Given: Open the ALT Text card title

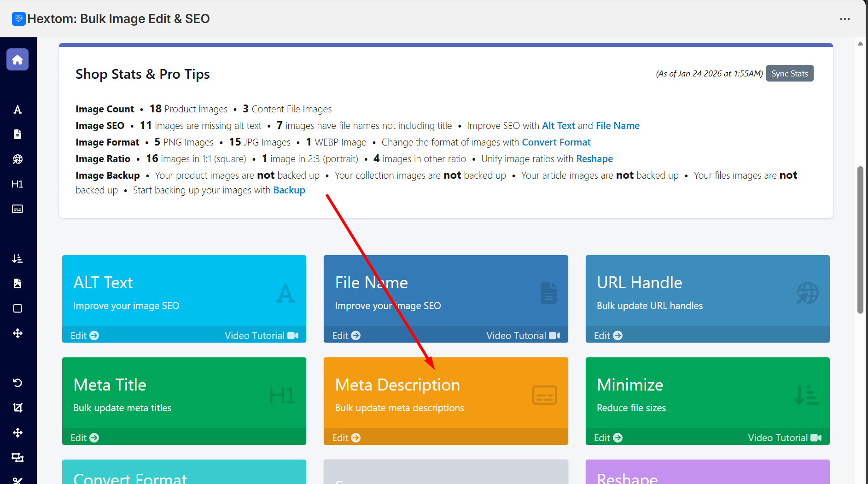Looking at the screenshot, I should point(103,283).
